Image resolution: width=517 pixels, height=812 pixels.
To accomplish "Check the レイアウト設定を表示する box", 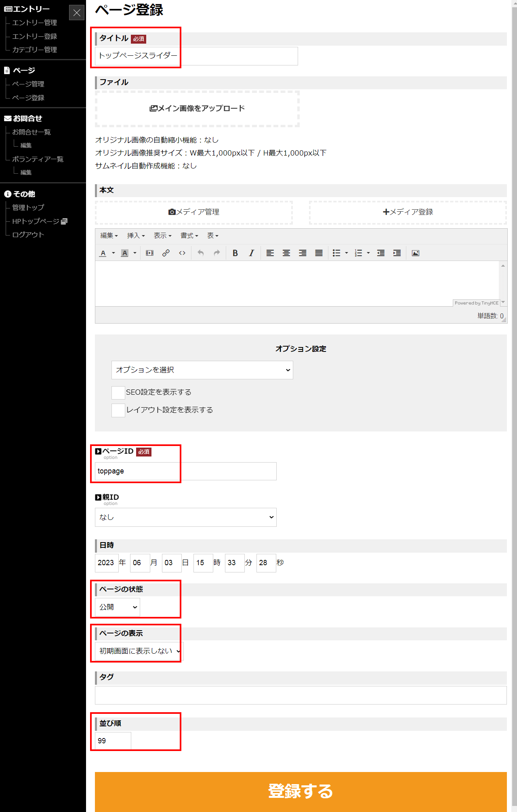I will tap(118, 410).
